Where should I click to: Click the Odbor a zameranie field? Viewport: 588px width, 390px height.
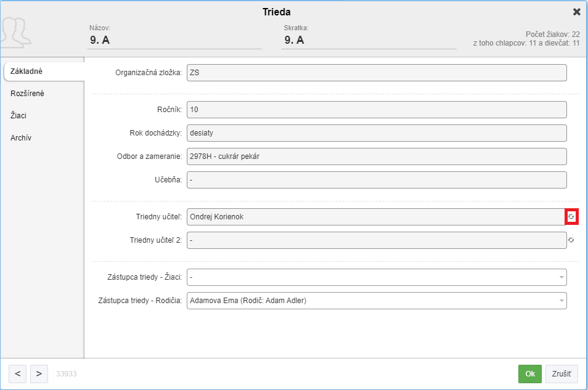tap(377, 156)
